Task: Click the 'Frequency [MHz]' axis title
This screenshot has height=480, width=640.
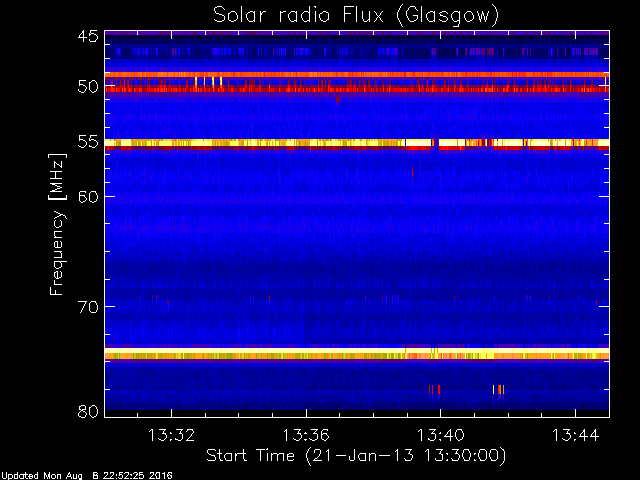Action: [x=57, y=224]
